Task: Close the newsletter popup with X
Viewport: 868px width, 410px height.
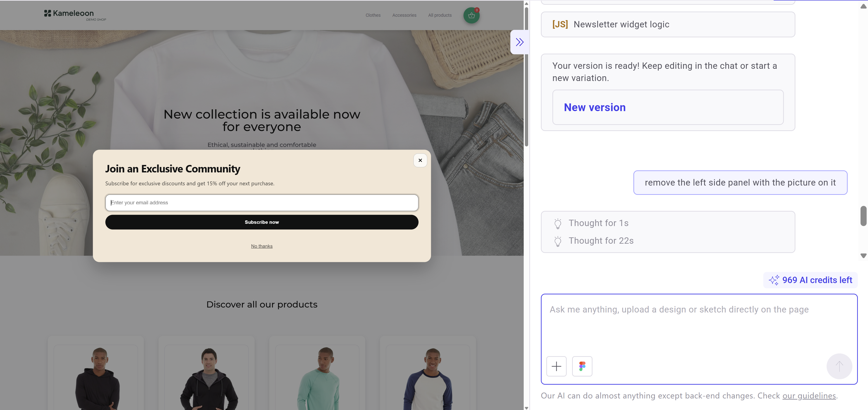Action: tap(420, 160)
